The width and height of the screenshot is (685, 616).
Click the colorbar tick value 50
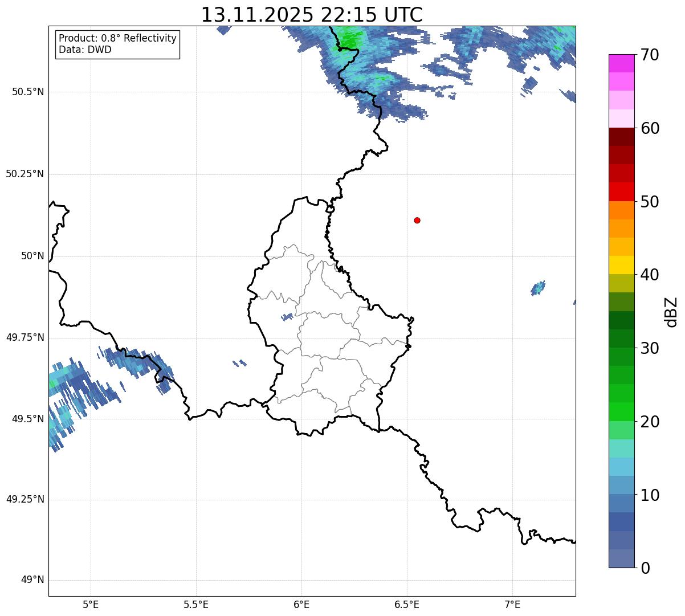[650, 202]
